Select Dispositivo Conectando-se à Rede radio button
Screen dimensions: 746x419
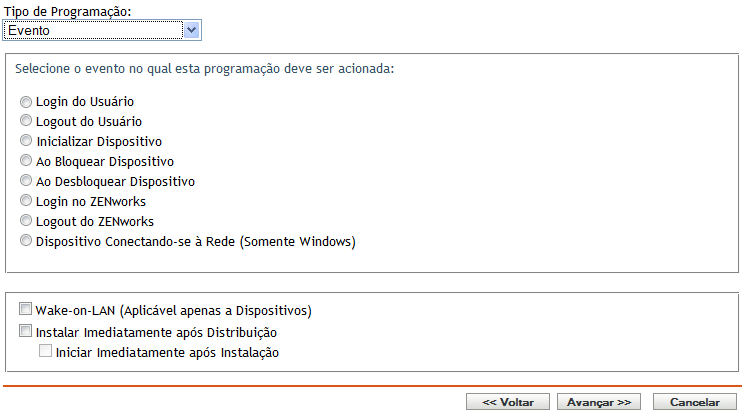26,242
